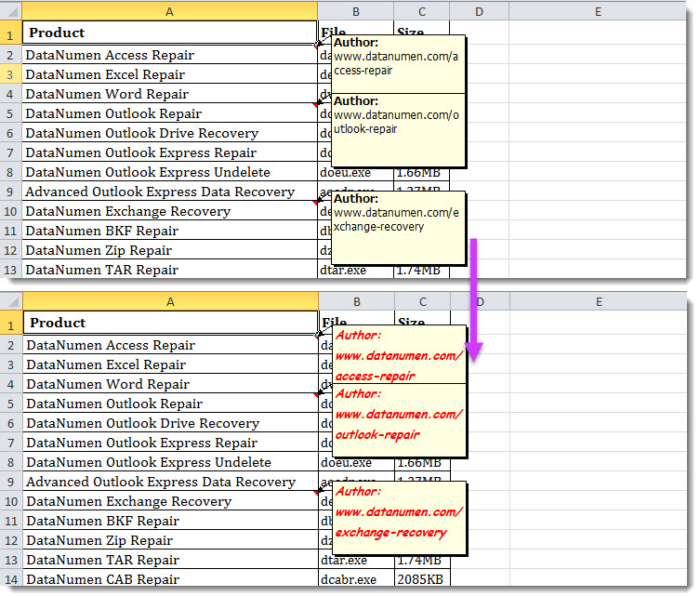The height and width of the screenshot is (596, 700).
Task: Select DataNumen TAR Repair cell in the bottom spreadsheet
Action: click(x=170, y=560)
